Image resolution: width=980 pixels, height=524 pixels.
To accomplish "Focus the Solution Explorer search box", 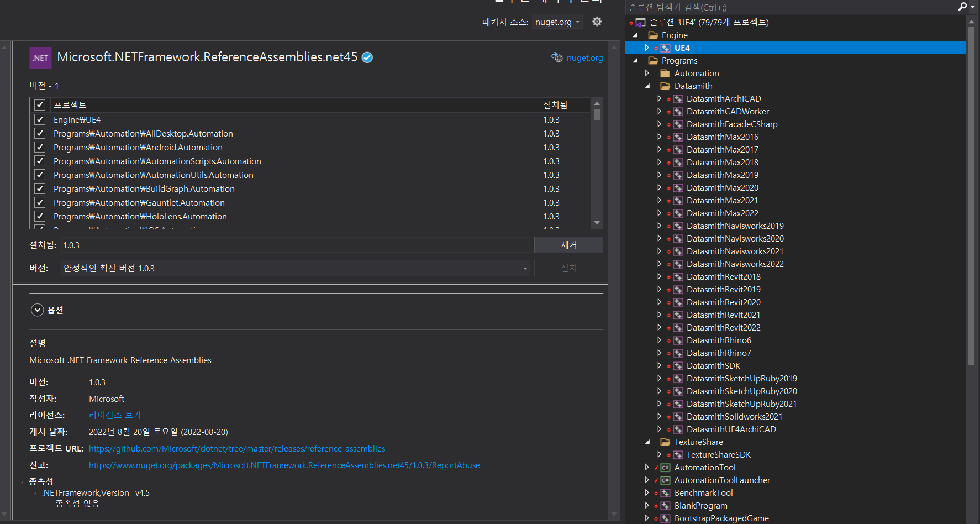I will [790, 7].
